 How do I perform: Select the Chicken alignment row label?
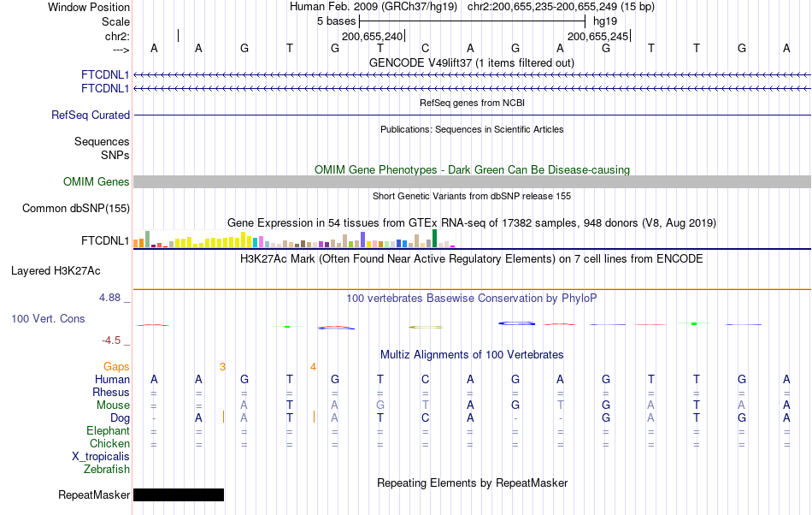pyautogui.click(x=109, y=443)
